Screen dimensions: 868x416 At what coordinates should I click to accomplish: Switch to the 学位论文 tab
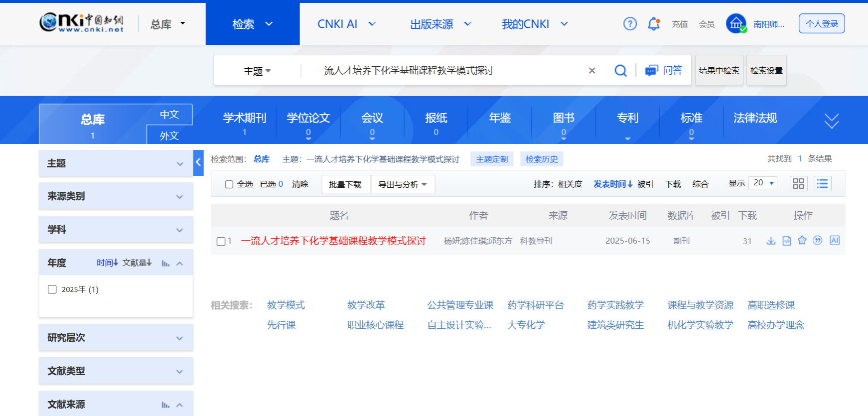[x=308, y=119]
